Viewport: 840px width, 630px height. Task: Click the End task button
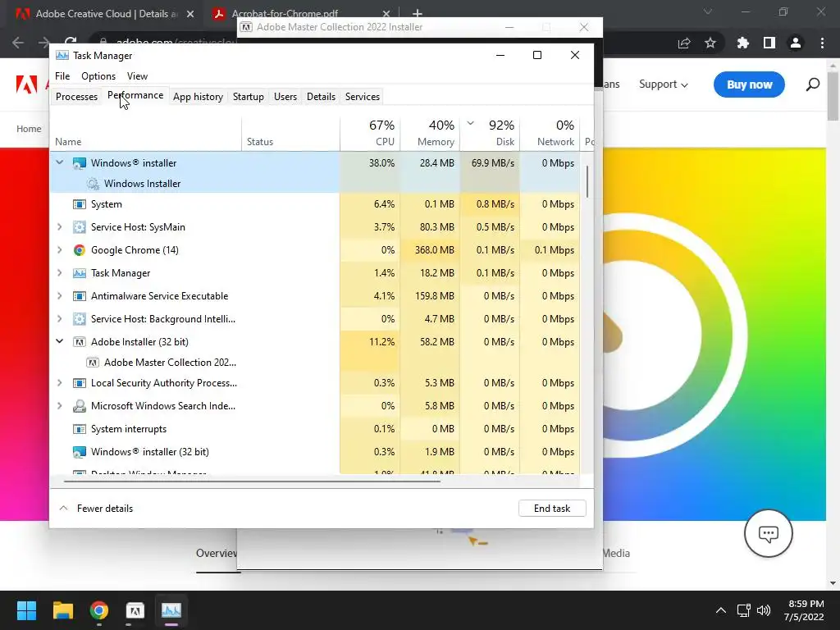click(552, 509)
